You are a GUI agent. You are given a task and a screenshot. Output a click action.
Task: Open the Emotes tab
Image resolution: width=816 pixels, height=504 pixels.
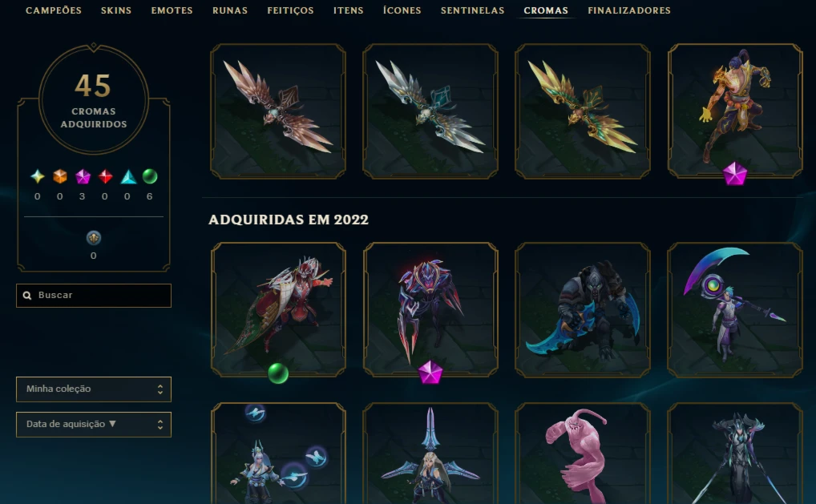point(172,10)
